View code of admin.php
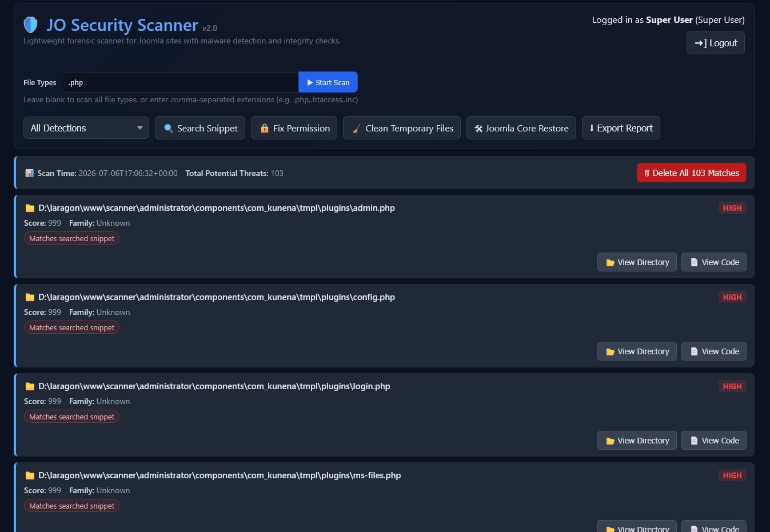770x532 pixels. click(714, 262)
